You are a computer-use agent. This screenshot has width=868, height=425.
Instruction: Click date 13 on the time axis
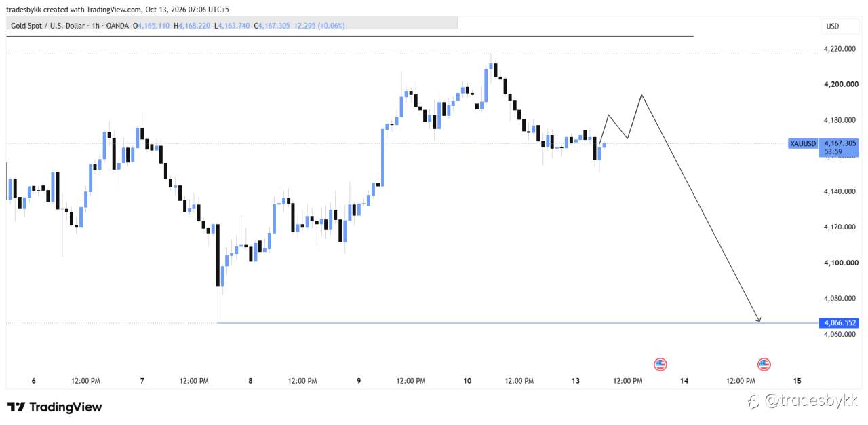[x=576, y=381]
